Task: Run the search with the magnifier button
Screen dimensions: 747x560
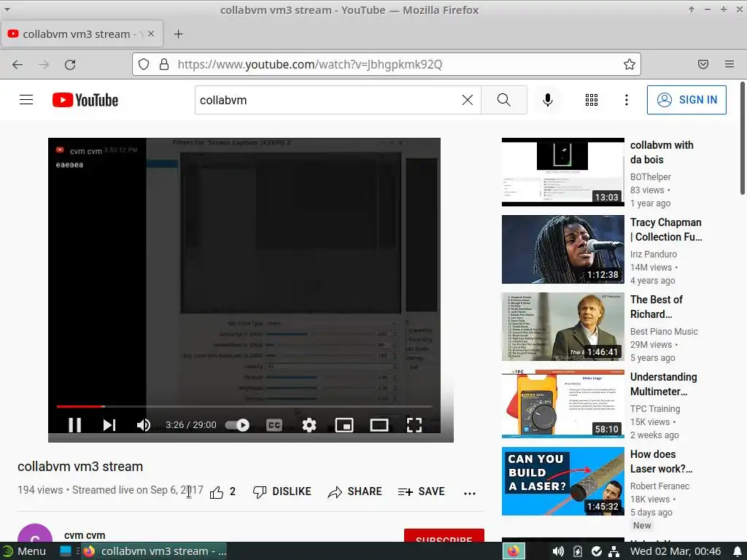Action: [503, 99]
